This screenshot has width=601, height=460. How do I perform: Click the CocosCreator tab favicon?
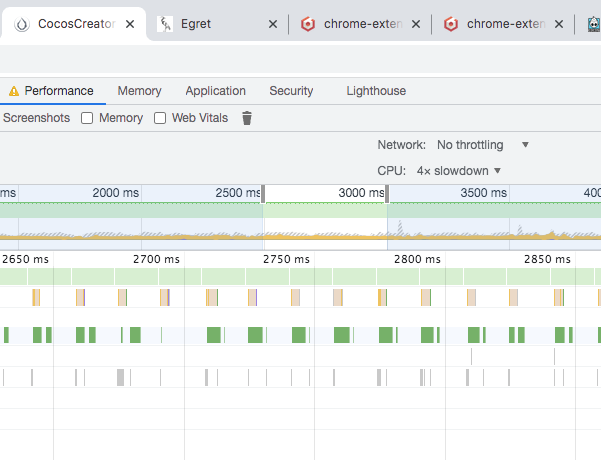click(22, 23)
